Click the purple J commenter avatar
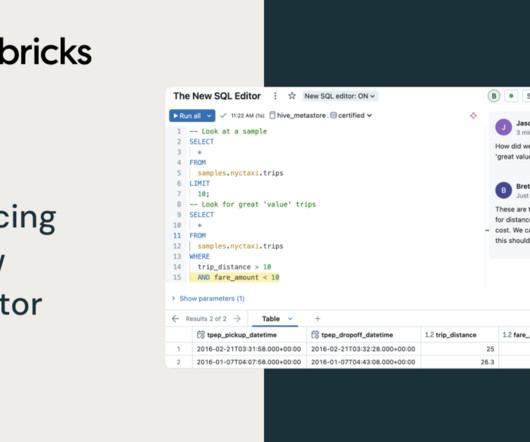 coord(503,127)
